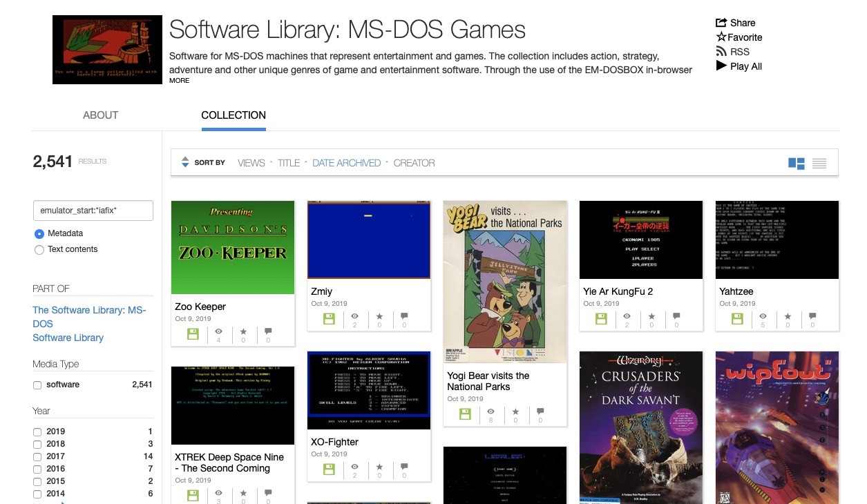Check the 2015 year filter
Image resolution: width=867 pixels, height=504 pixels.
(x=37, y=481)
